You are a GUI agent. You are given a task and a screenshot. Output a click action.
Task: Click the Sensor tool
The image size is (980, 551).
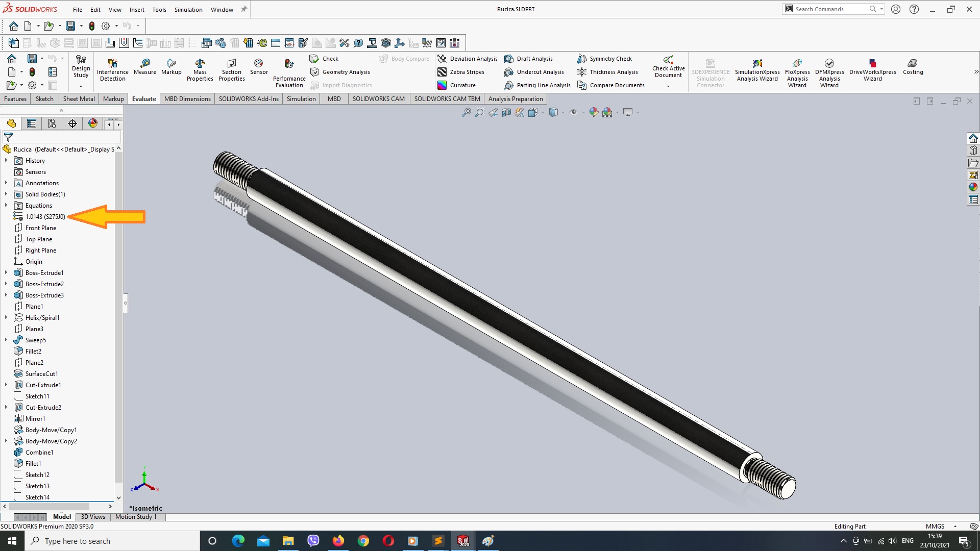coord(259,67)
